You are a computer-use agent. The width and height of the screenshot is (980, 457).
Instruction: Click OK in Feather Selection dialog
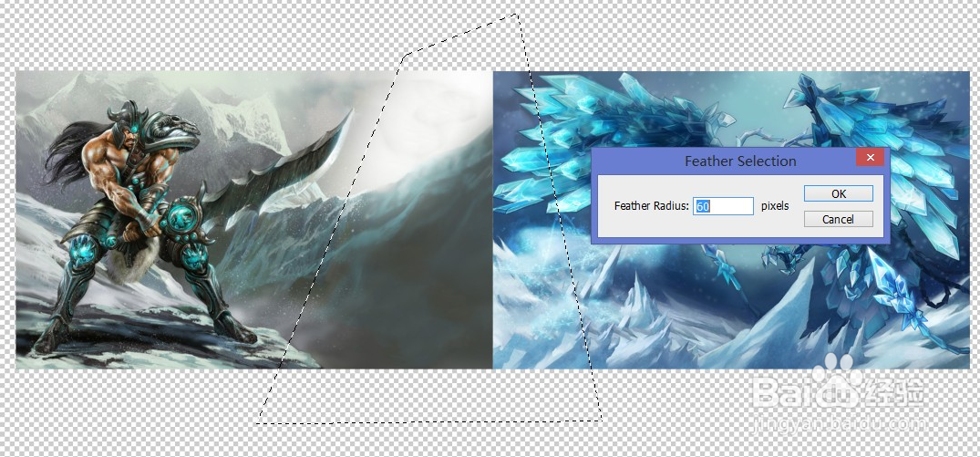838,193
